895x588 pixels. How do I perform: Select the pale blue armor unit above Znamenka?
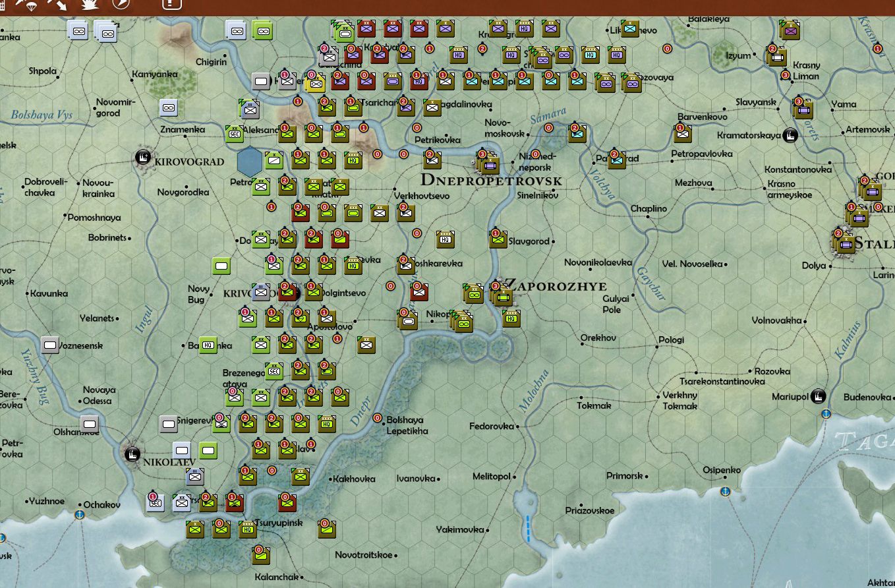click(169, 107)
